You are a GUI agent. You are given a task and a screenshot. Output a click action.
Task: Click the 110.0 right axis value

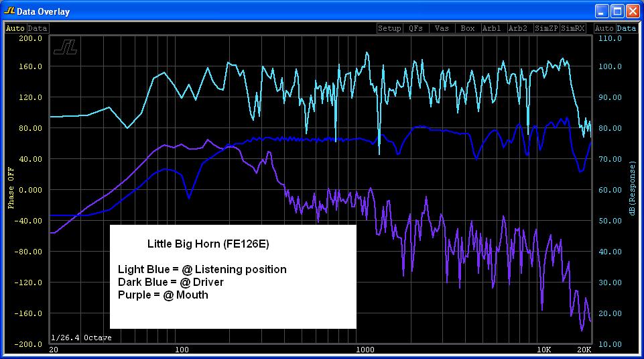[x=610, y=38]
